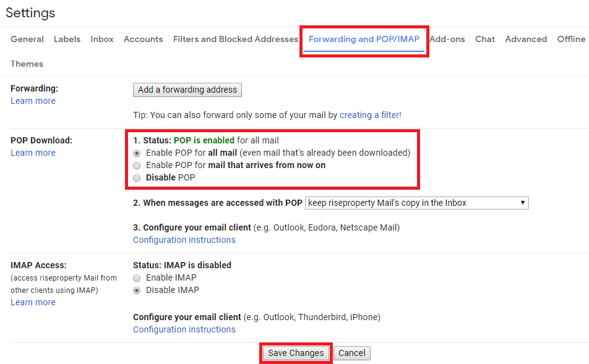Cancel the settings changes
Viewport: 589px width, 364px height.
pyautogui.click(x=352, y=353)
